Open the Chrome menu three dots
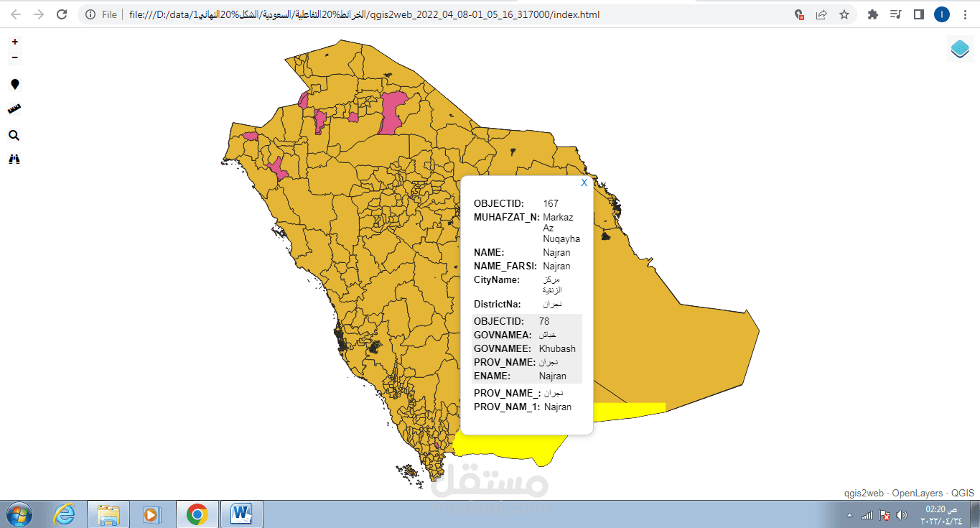Image resolution: width=980 pixels, height=528 pixels. point(964,14)
